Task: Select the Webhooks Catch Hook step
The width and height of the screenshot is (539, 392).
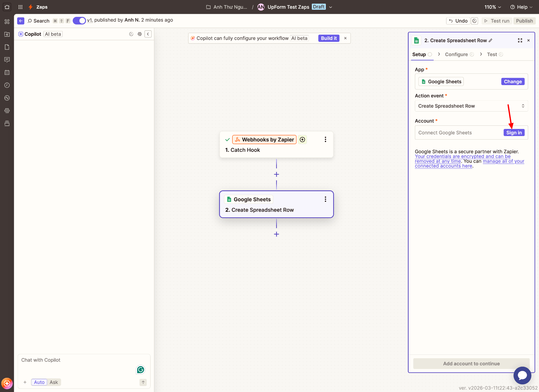Action: tap(277, 144)
